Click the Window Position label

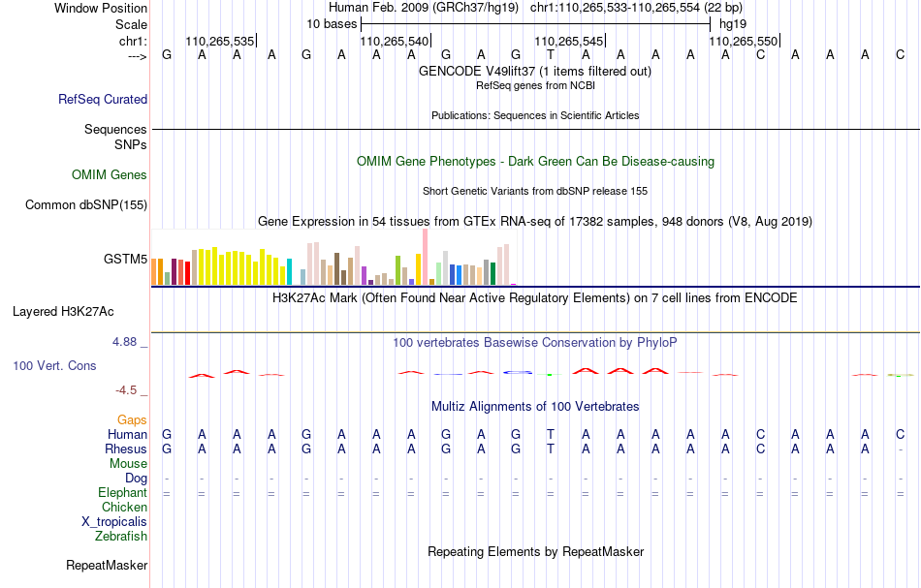[x=101, y=8]
